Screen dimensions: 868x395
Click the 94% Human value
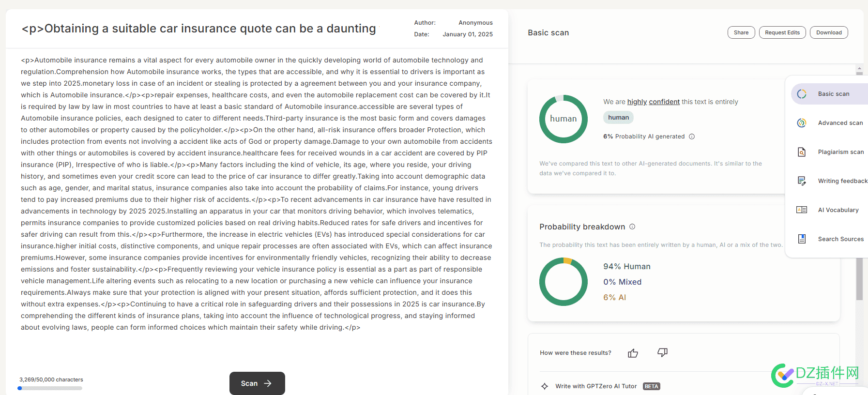627,266
